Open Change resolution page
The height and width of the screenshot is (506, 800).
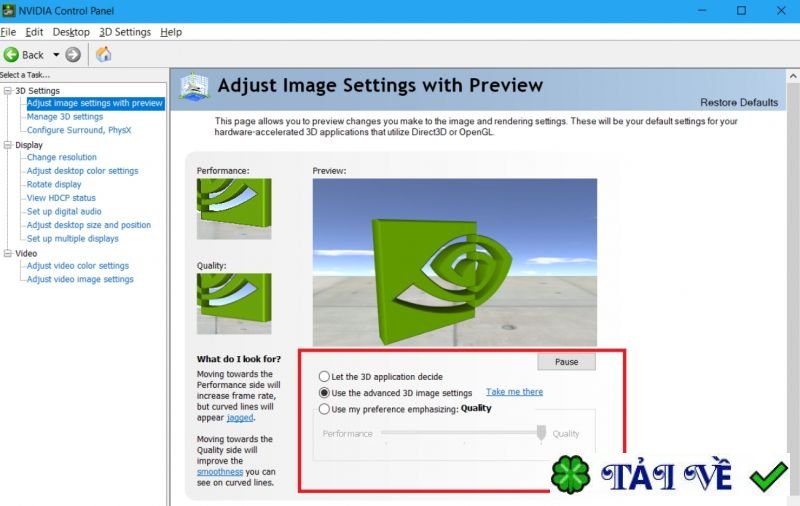[62, 157]
